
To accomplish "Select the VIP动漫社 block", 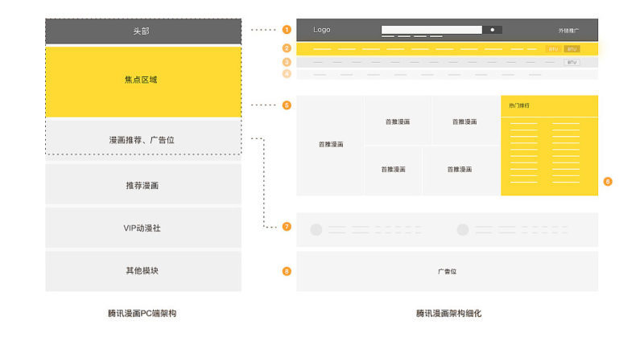I will point(143,228).
